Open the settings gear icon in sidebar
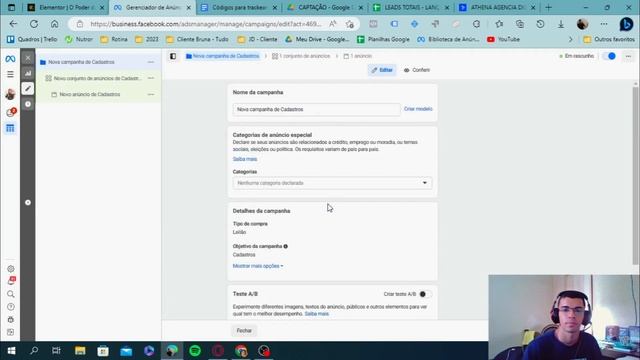This screenshot has width=640, height=360. click(x=11, y=269)
